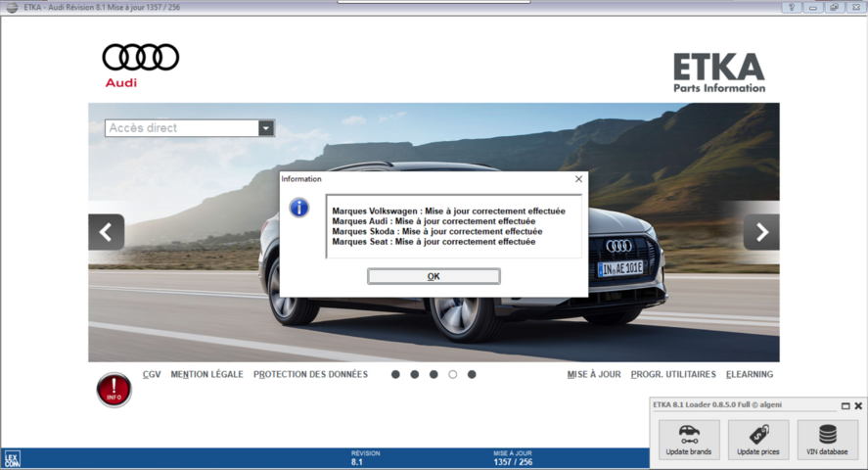
Task: Click the Marques Seat update message line
Action: [x=434, y=242]
